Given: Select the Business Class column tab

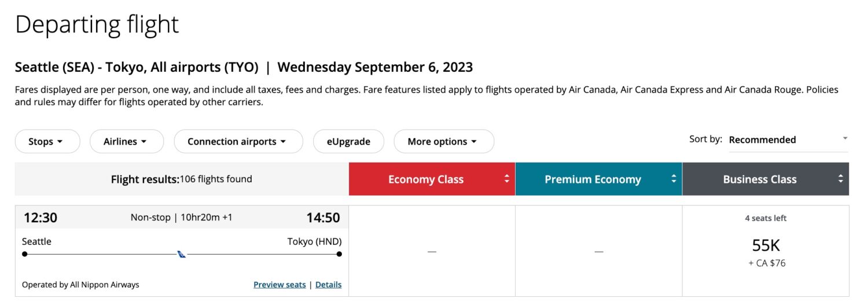Looking at the screenshot, I should pyautogui.click(x=759, y=179).
